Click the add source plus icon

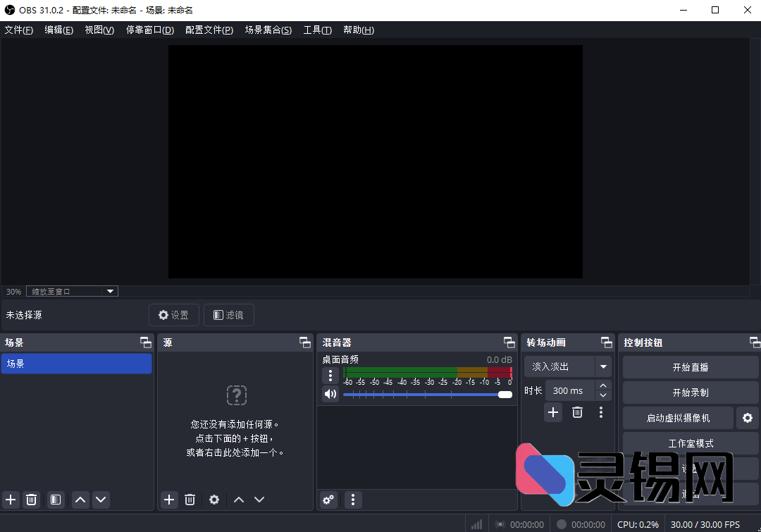click(169, 500)
